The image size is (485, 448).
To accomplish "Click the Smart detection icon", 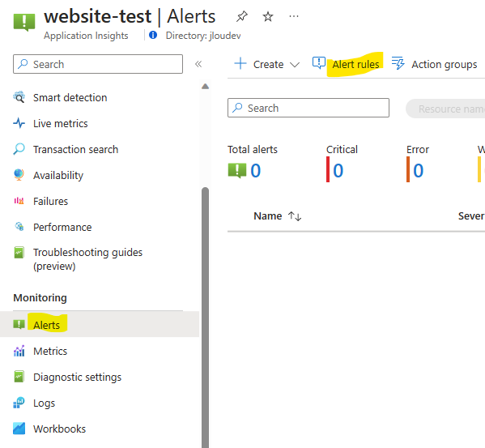I will pyautogui.click(x=19, y=97).
